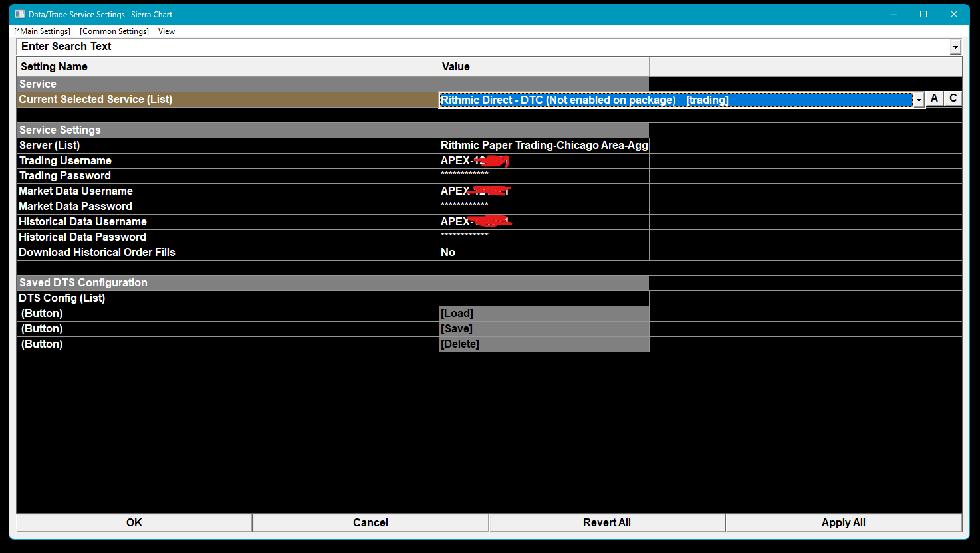Screen dimensions: 980x553
Task: Expand the search text dropdown arrow
Action: click(955, 47)
